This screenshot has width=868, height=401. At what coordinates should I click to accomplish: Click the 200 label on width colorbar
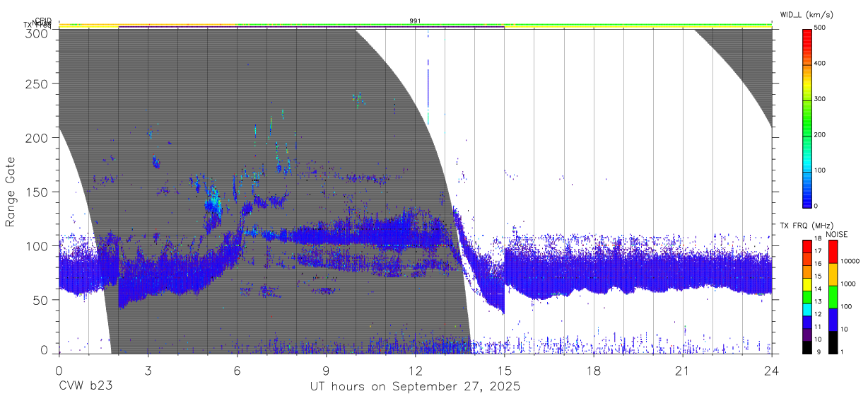(x=821, y=134)
